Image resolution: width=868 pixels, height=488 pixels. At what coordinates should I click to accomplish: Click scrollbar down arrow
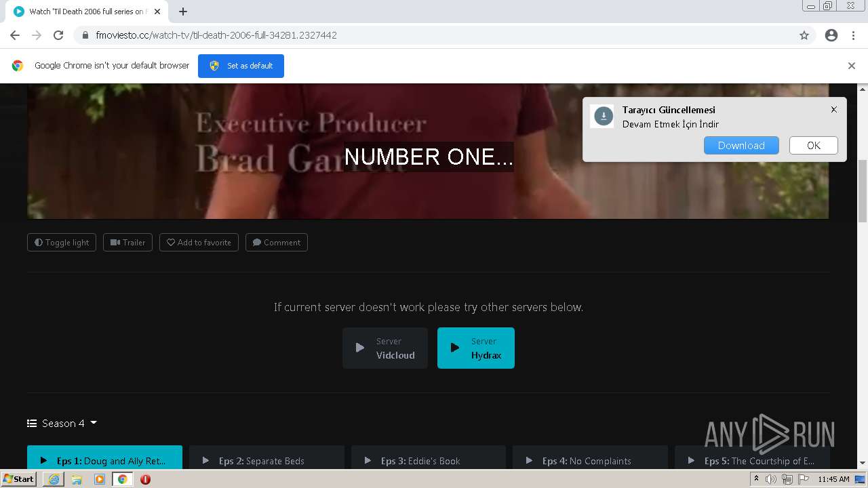[863, 464]
